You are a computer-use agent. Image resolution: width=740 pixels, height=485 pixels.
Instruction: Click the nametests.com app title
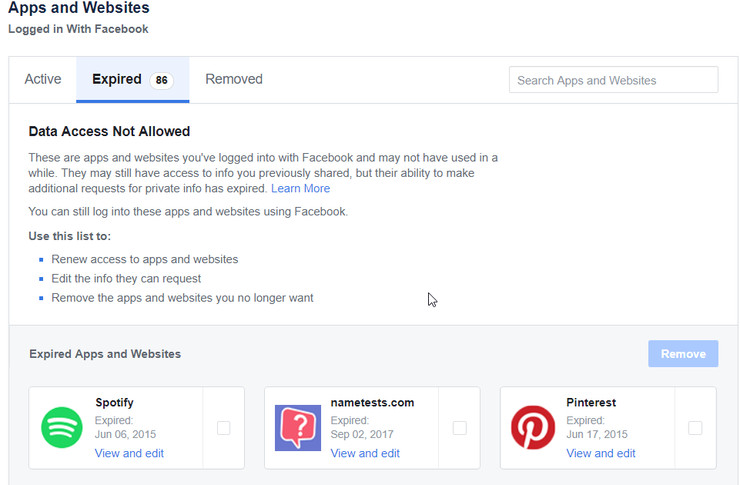click(x=372, y=403)
